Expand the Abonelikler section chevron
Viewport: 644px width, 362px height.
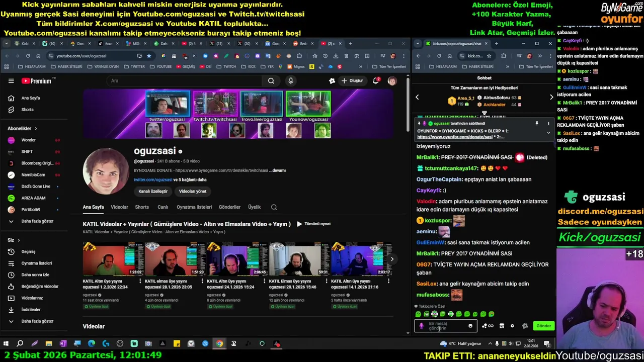point(36,129)
